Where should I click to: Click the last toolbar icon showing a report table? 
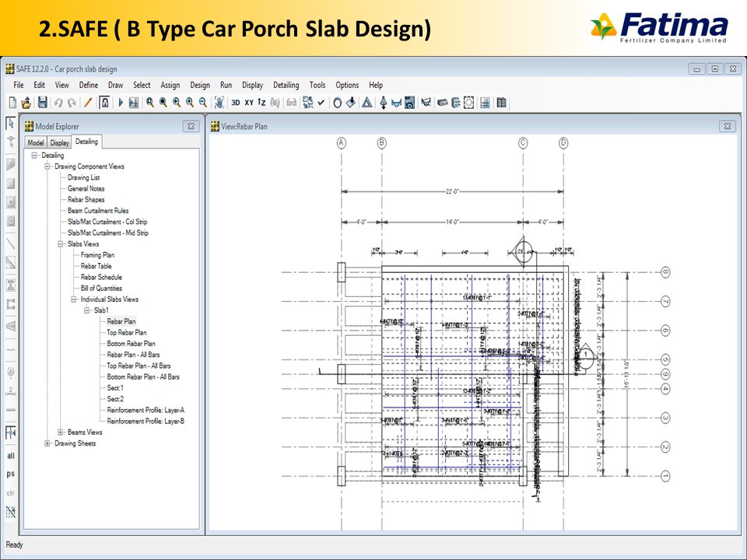[501, 103]
